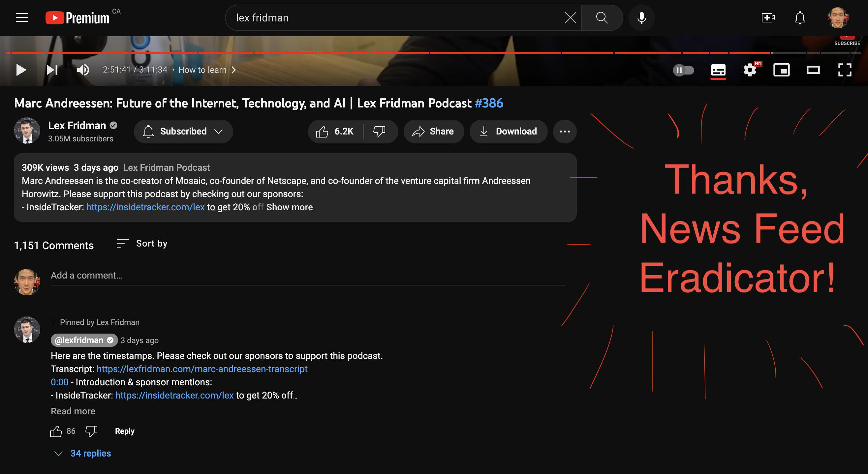Click the 309K views text
868x474 pixels.
(x=45, y=167)
